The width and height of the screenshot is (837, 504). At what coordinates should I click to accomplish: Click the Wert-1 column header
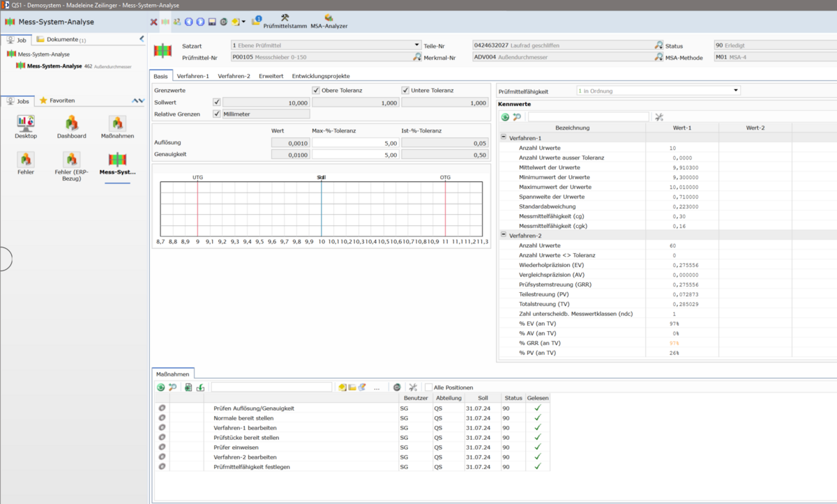(682, 128)
